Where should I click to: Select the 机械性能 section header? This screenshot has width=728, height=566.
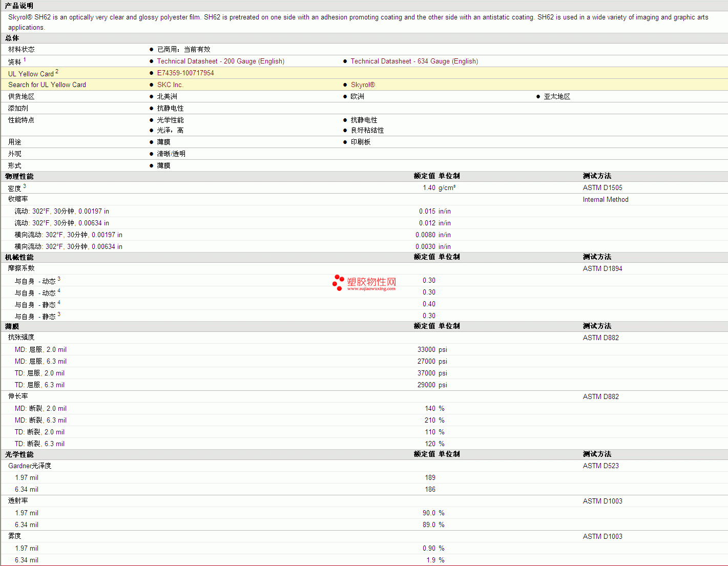point(19,257)
